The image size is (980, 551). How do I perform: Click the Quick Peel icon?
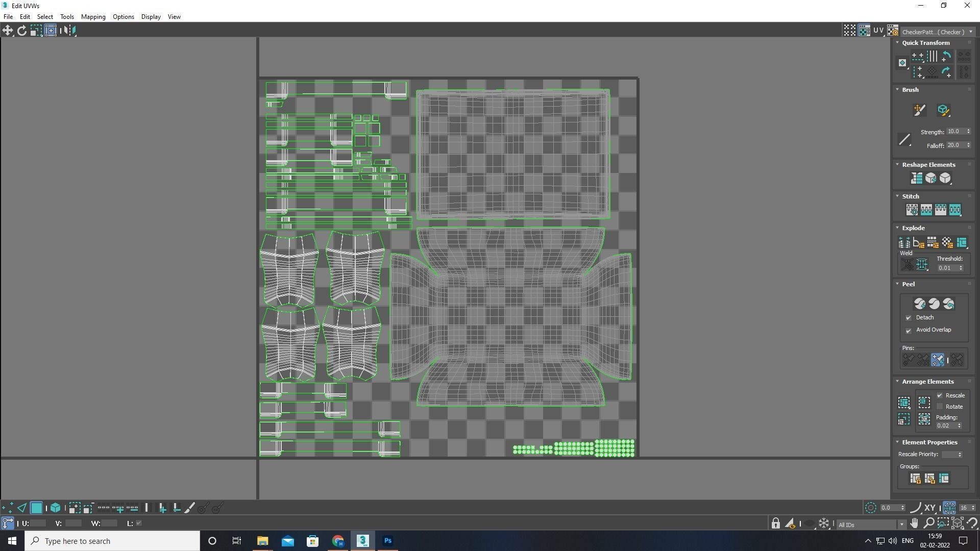point(920,304)
